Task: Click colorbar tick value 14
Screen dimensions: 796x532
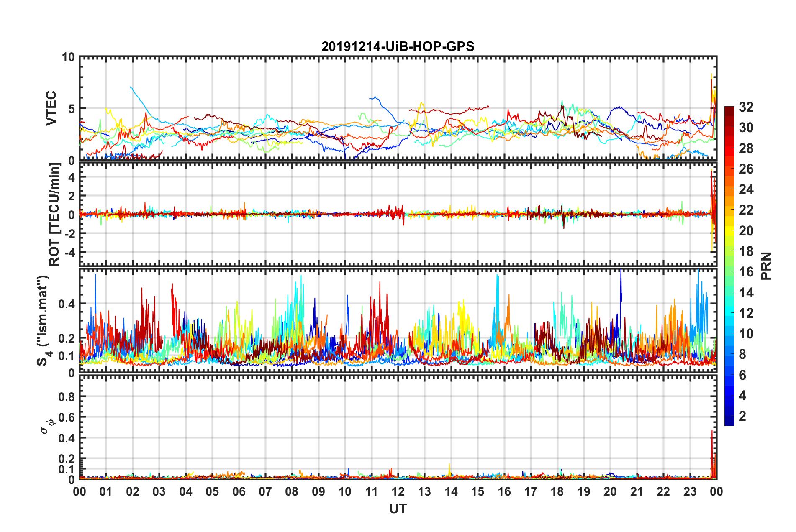Action: 746,293
